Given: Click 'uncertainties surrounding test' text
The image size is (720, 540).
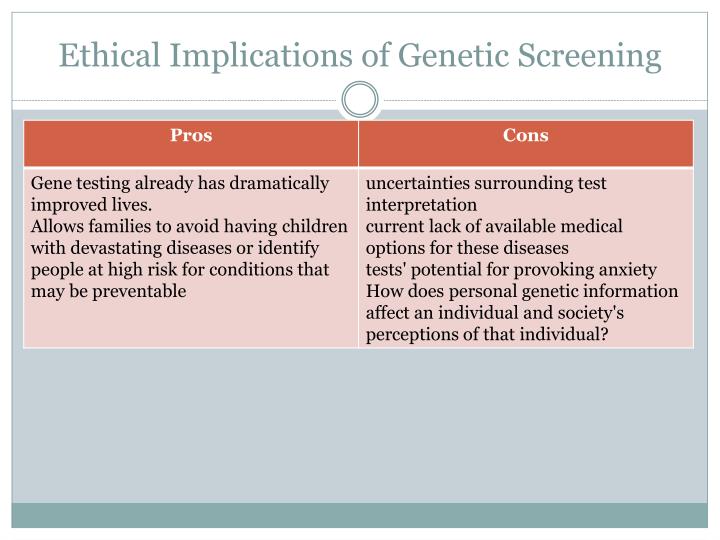Looking at the screenshot, I should [486, 183].
